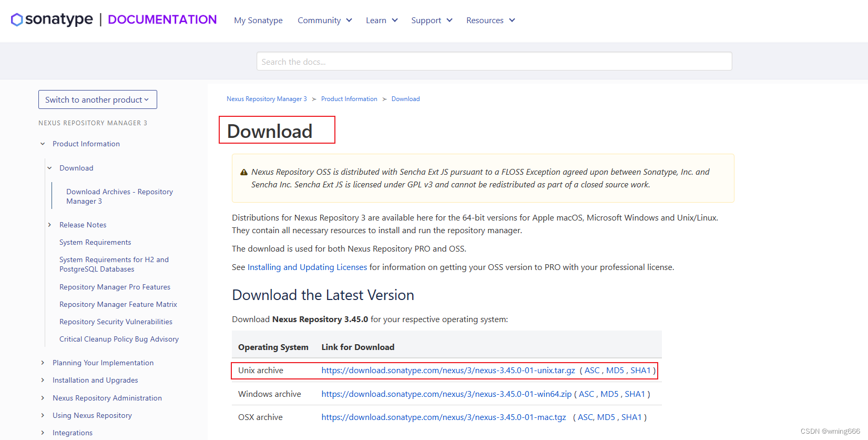Viewport: 868px width, 440px height.
Task: Download the unix.tar.gz archive link
Action: click(448, 371)
